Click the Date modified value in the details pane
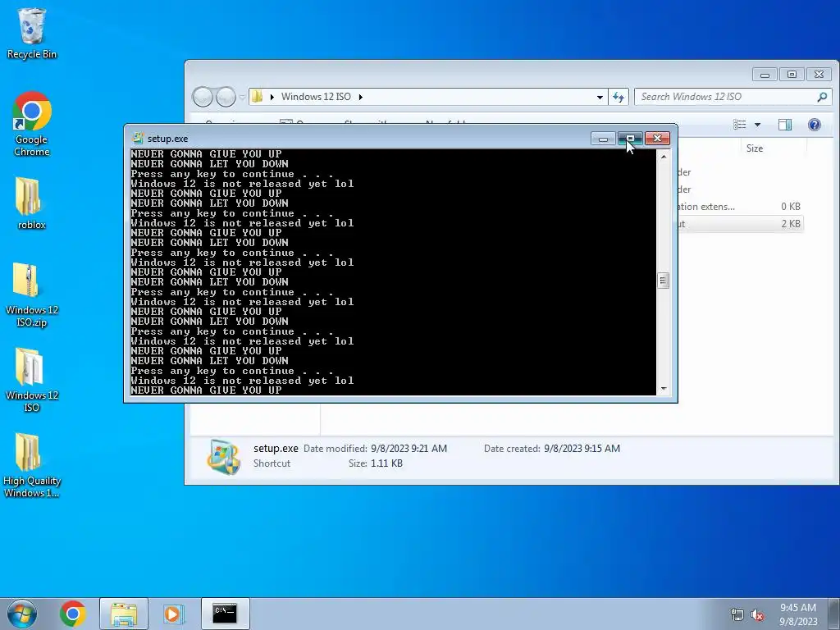Viewport: 840px width, 630px height. [409, 449]
